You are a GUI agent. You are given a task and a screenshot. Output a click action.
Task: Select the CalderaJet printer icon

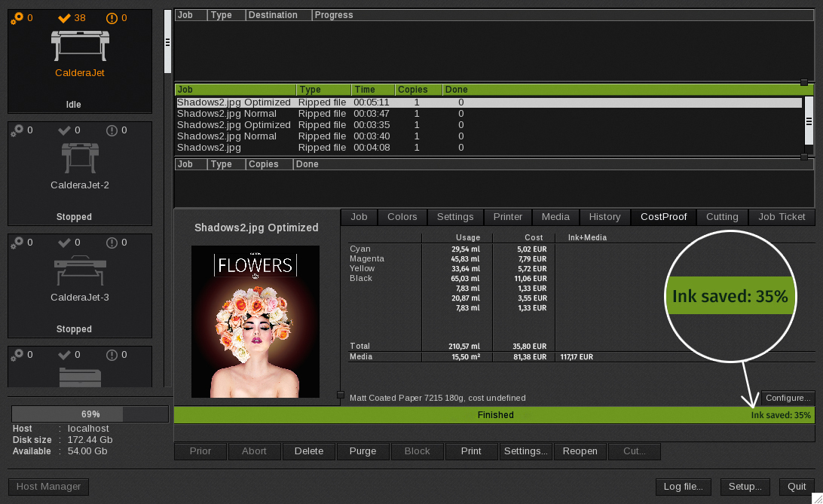(80, 45)
